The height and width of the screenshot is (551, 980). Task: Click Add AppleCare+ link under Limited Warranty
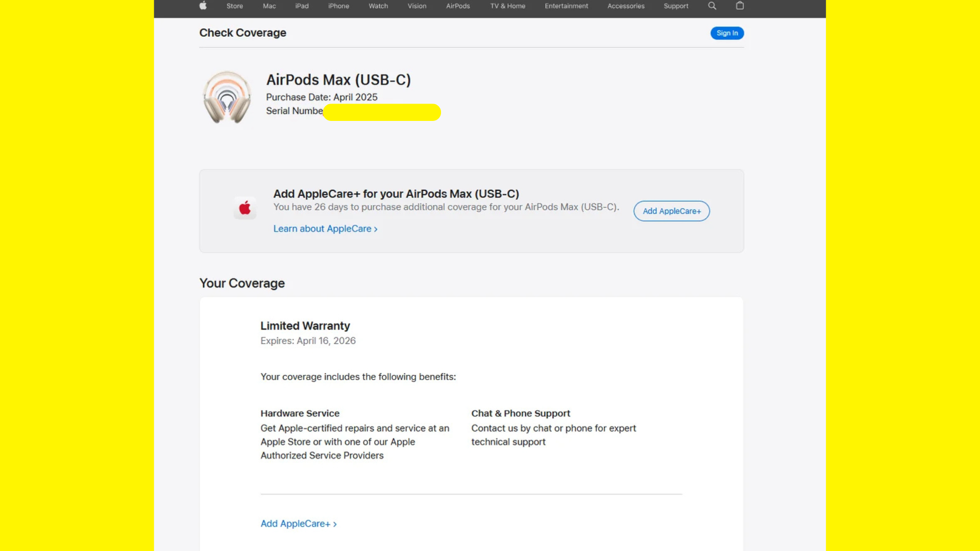[298, 524]
